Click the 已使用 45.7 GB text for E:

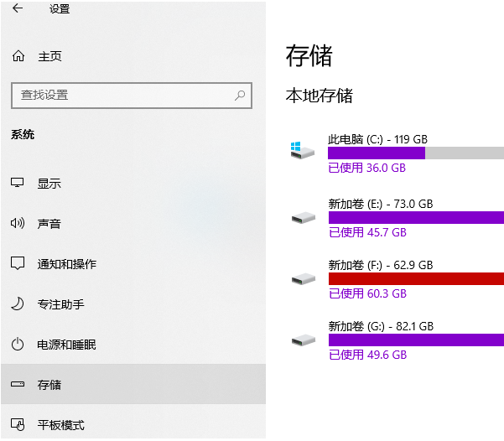pyautogui.click(x=367, y=232)
